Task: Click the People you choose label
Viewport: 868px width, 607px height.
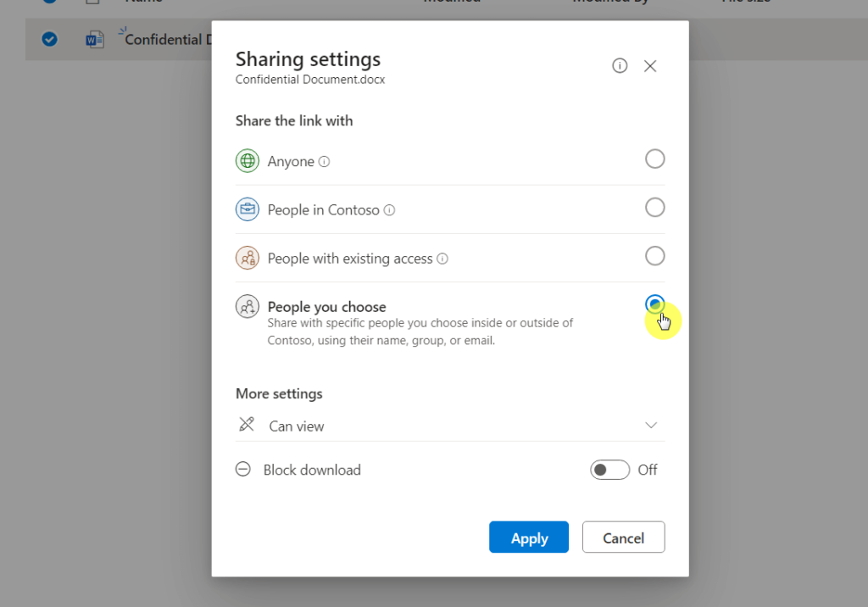Action: pyautogui.click(x=327, y=307)
